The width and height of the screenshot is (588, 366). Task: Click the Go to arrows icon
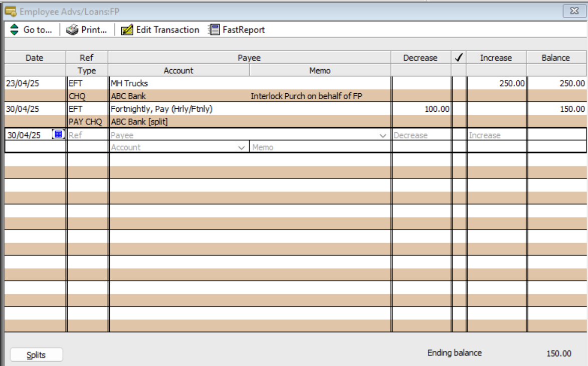[14, 30]
